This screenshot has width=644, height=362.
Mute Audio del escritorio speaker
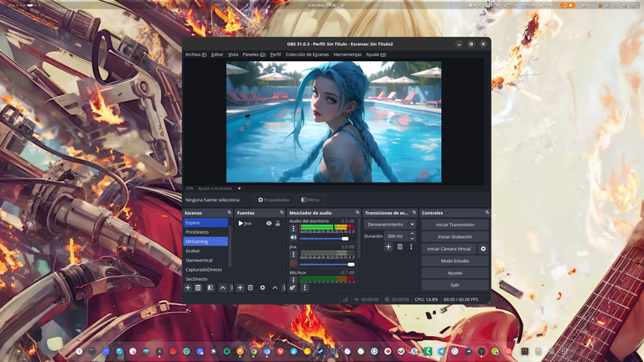click(x=293, y=238)
